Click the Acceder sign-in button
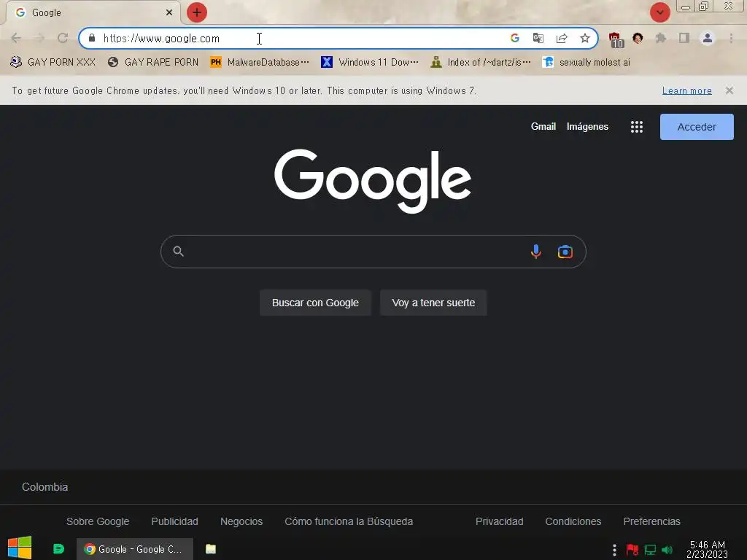The image size is (747, 560). point(697,127)
